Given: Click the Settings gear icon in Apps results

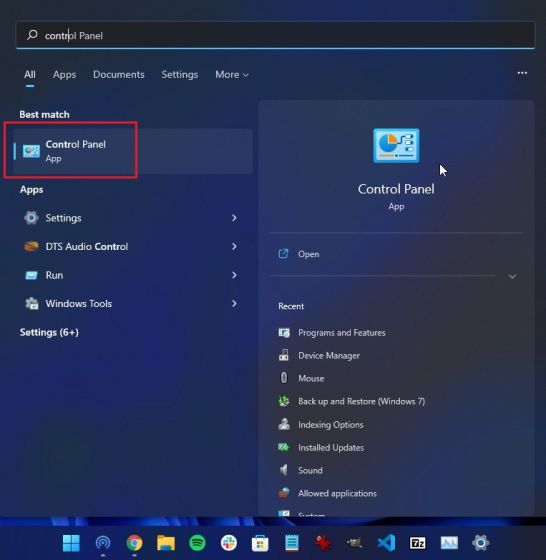Looking at the screenshot, I should pos(31,218).
